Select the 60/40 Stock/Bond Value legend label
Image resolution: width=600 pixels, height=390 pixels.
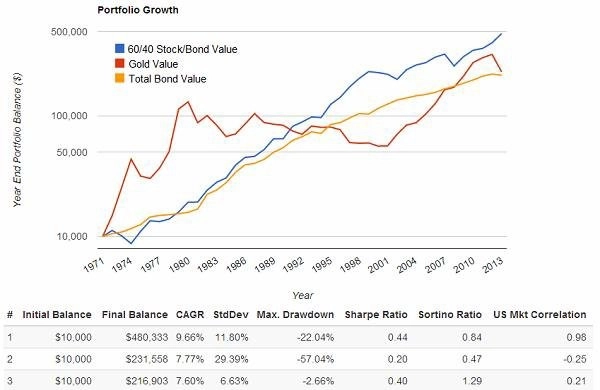183,49
